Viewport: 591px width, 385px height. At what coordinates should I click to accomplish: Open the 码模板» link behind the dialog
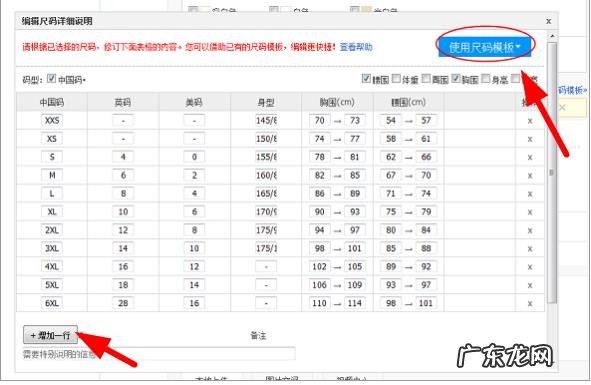click(573, 90)
